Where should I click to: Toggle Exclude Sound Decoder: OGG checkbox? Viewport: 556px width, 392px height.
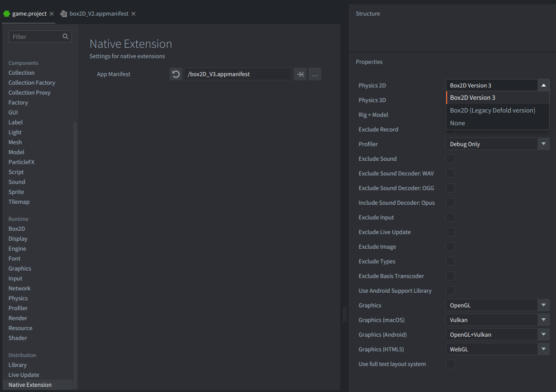coord(450,188)
